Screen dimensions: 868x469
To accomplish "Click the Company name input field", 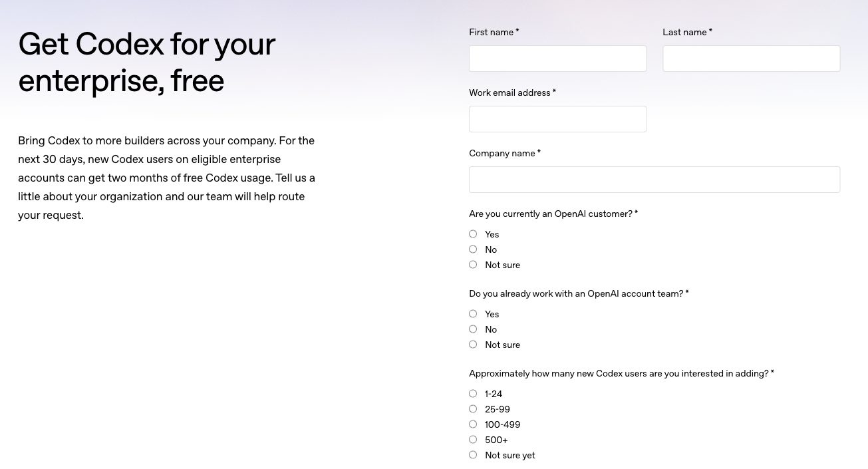I will point(654,180).
